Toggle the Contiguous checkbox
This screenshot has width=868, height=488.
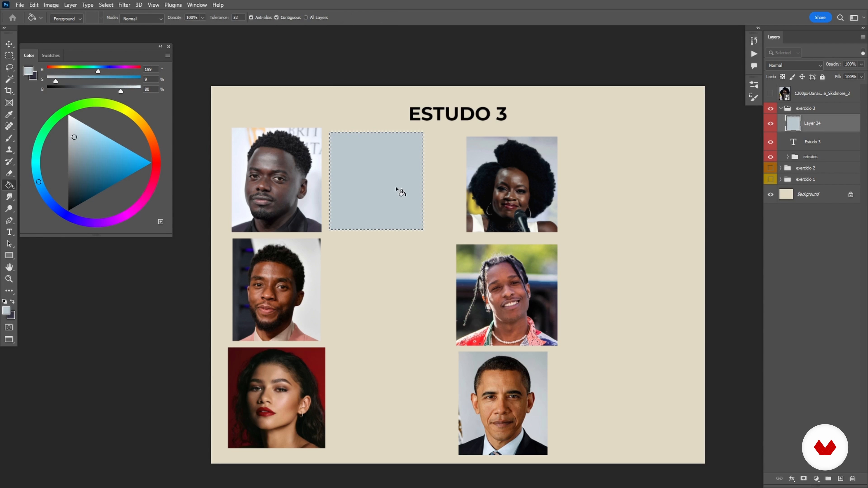[276, 18]
